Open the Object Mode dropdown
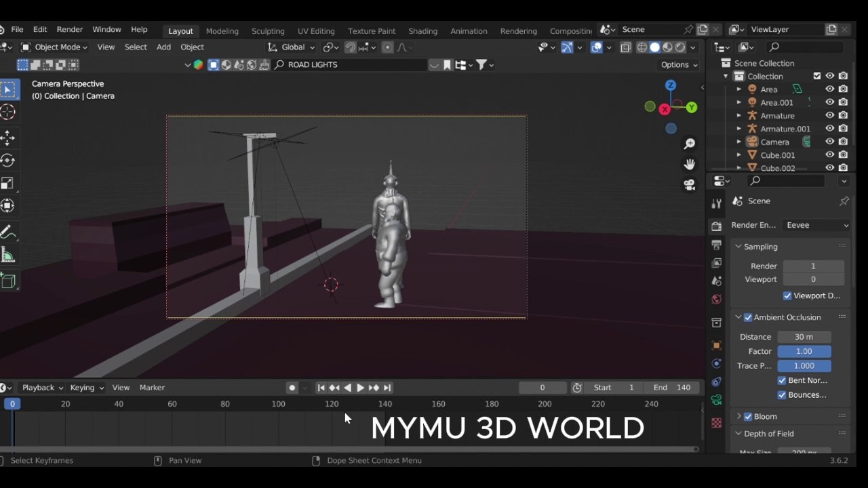 pyautogui.click(x=54, y=47)
